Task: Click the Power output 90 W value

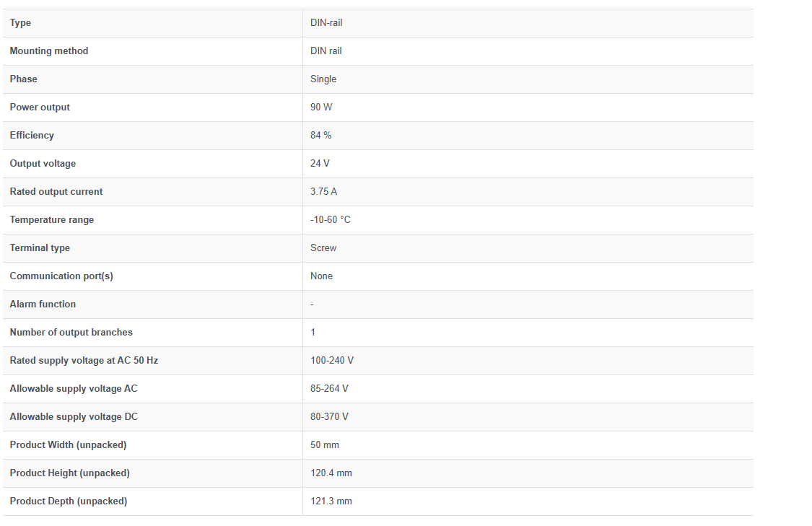Action: (321, 108)
